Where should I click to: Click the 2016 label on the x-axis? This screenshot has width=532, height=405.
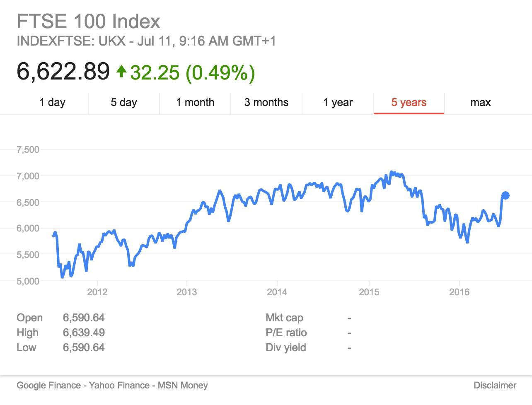tap(459, 292)
